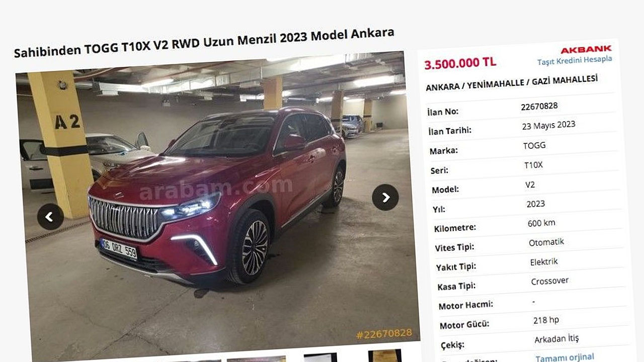Click the Arkadan İtiş drivetrain value
This screenshot has width=644, height=362.
(x=556, y=339)
